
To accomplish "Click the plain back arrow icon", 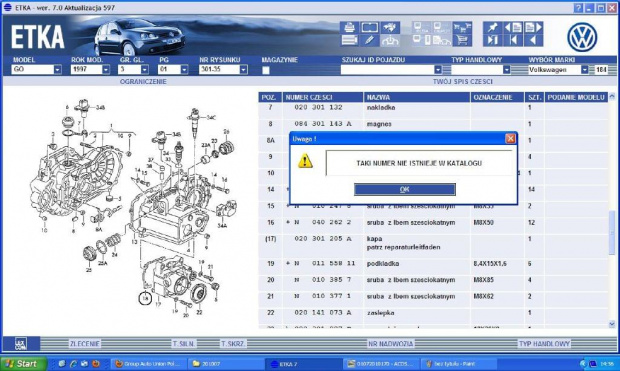I will click(x=533, y=40).
